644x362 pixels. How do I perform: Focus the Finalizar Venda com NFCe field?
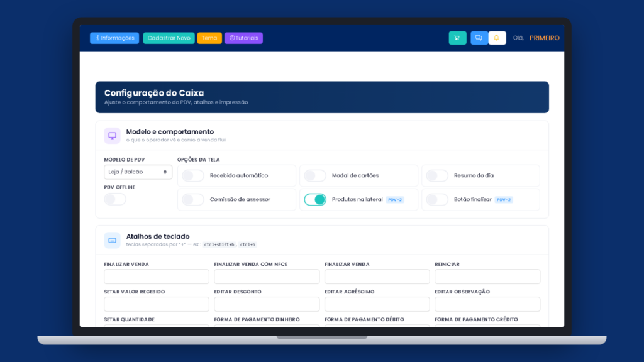pyautogui.click(x=267, y=277)
